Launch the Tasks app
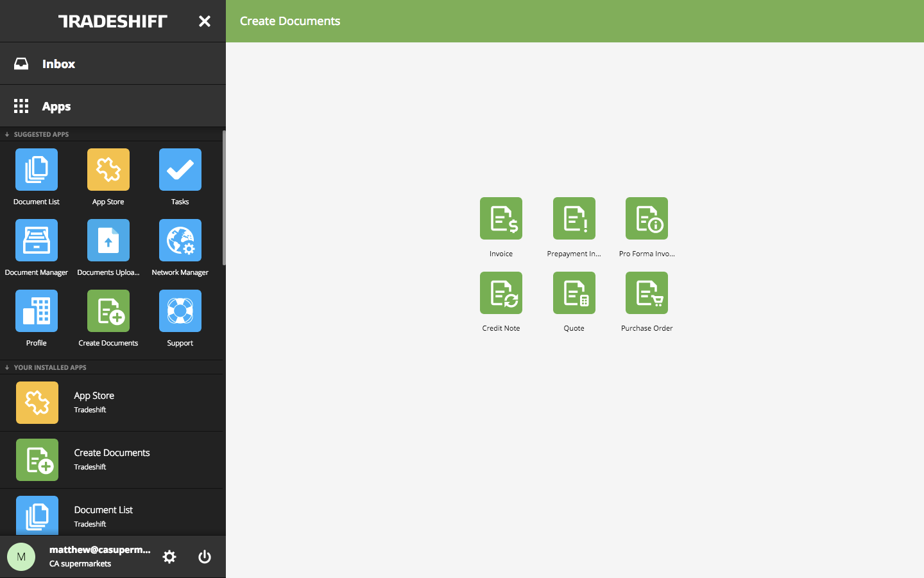 click(180, 170)
